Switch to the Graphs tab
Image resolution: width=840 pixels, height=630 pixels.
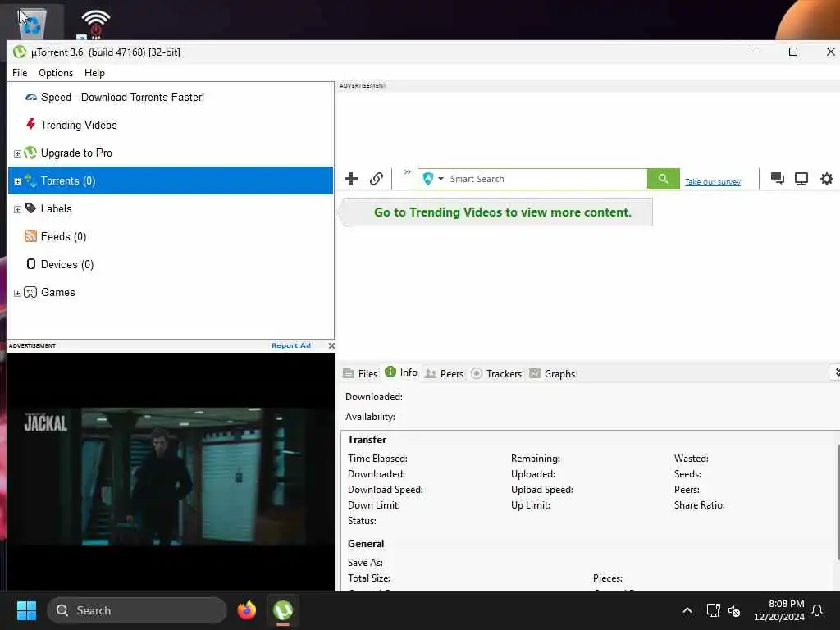(552, 373)
